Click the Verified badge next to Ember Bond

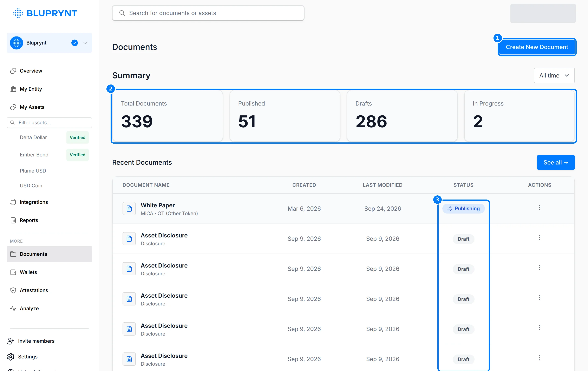[x=77, y=155]
